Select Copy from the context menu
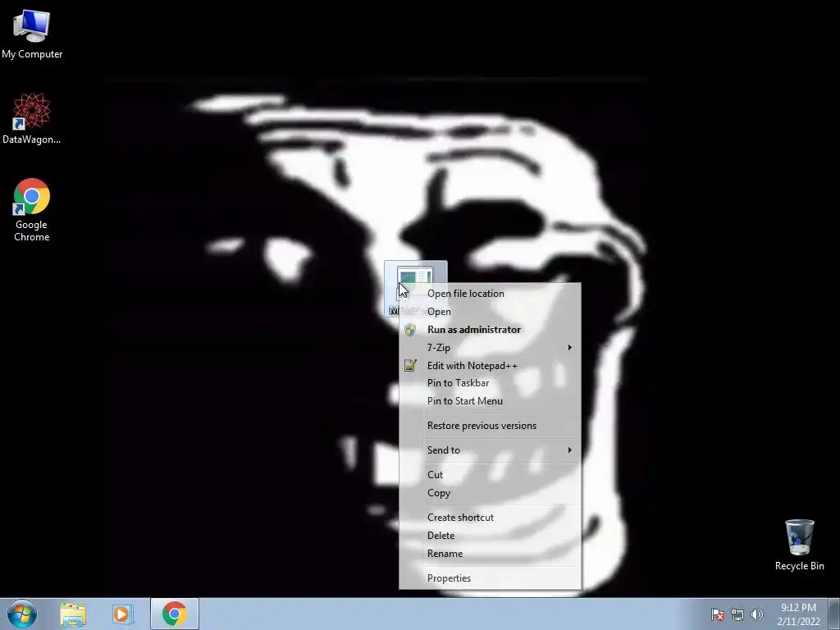The height and width of the screenshot is (630, 840). point(490,493)
